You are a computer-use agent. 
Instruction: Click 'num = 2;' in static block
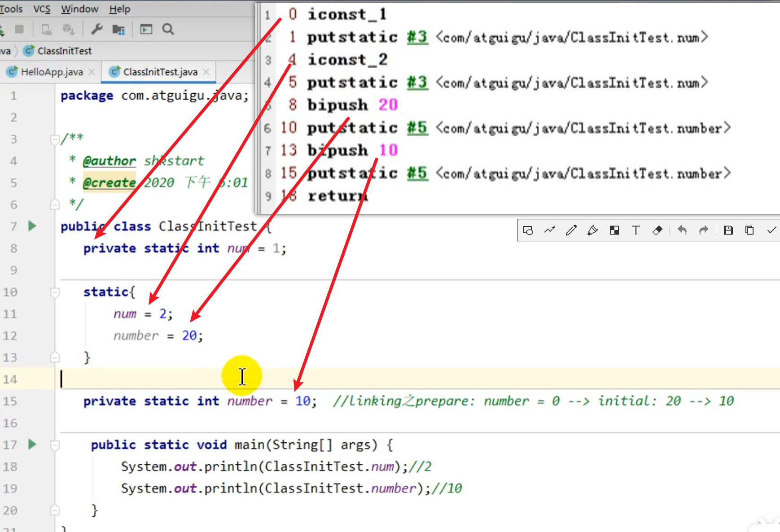click(143, 314)
